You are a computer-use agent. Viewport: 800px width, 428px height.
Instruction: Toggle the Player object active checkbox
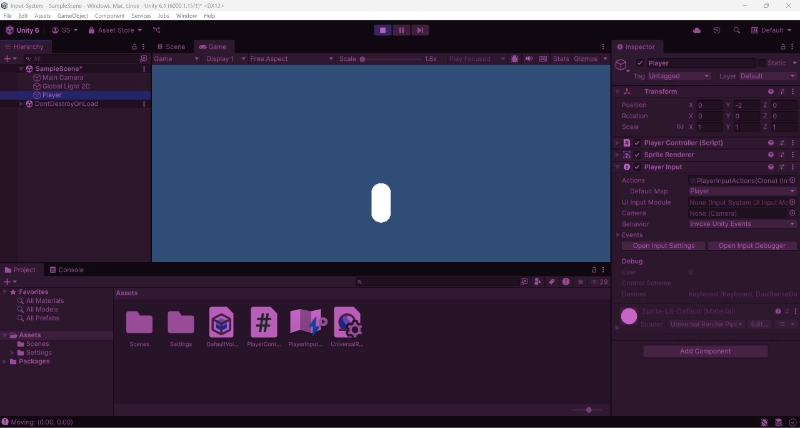click(640, 63)
